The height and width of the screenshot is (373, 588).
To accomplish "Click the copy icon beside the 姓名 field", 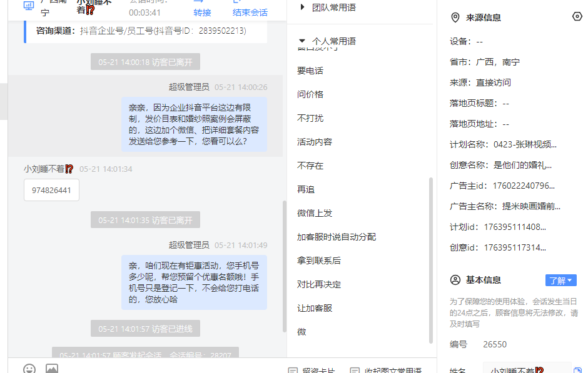I will pyautogui.click(x=577, y=371).
